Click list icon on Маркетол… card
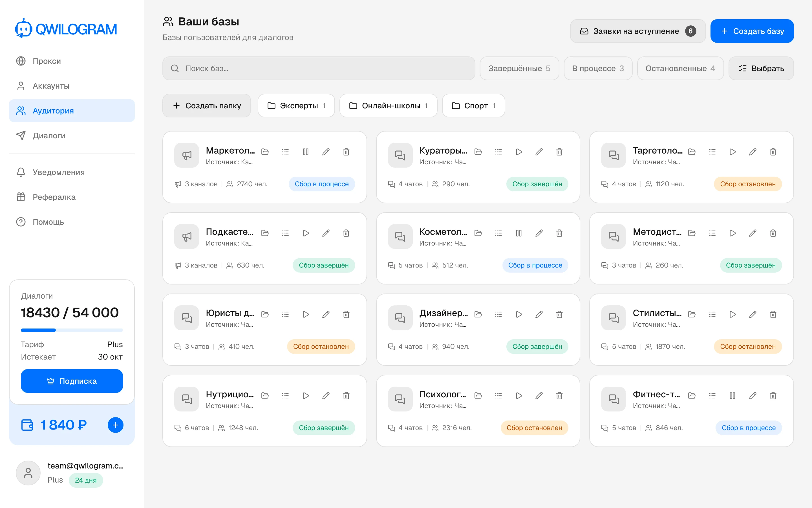Viewport: 812px width, 508px height. 285,152
